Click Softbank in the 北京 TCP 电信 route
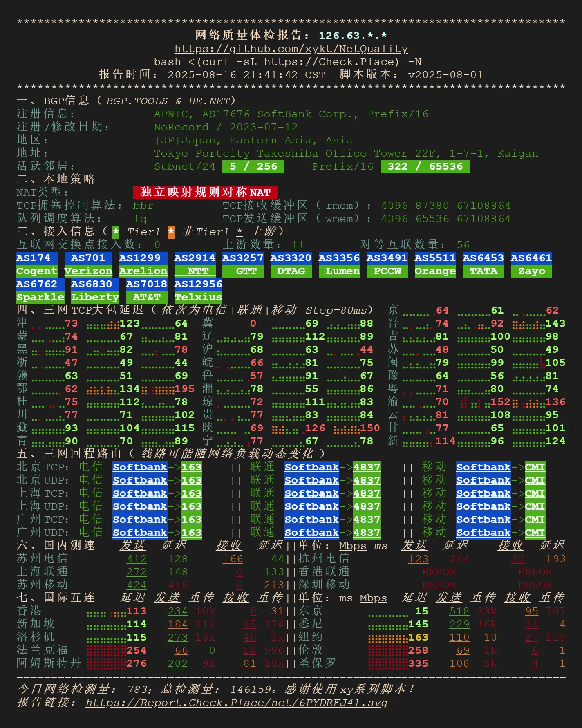This screenshot has width=582, height=728. click(140, 467)
